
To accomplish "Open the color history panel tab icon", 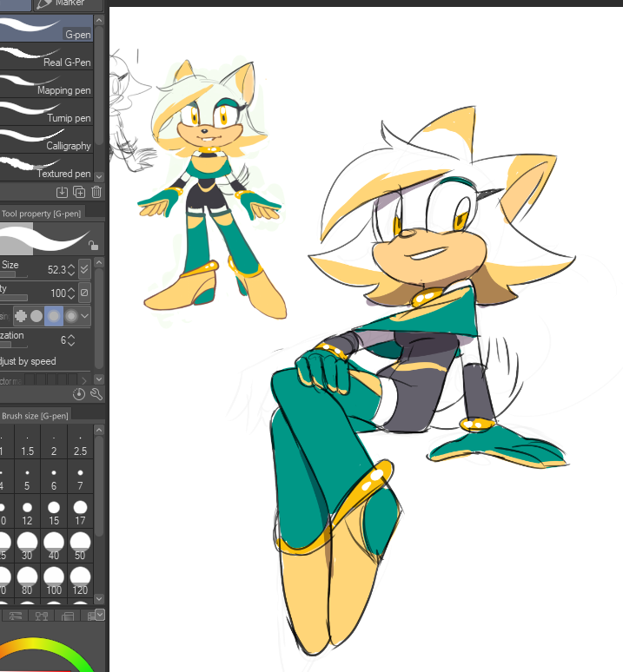I will click(90, 616).
